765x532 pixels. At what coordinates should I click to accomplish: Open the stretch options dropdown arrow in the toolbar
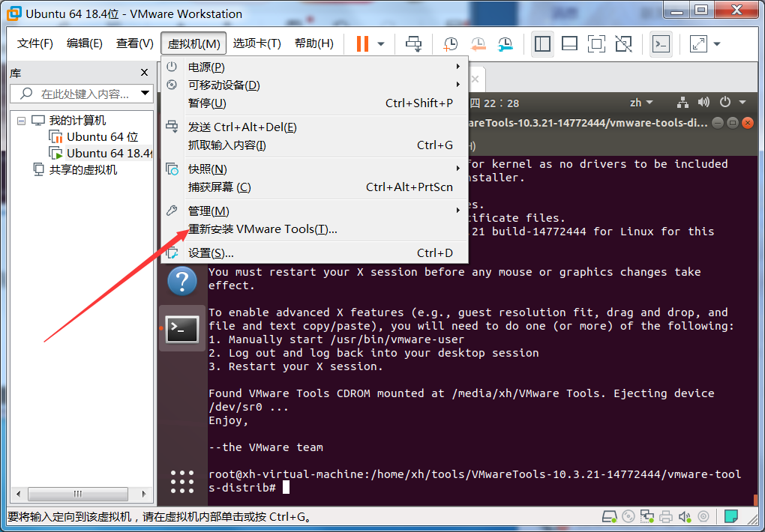[x=717, y=44]
